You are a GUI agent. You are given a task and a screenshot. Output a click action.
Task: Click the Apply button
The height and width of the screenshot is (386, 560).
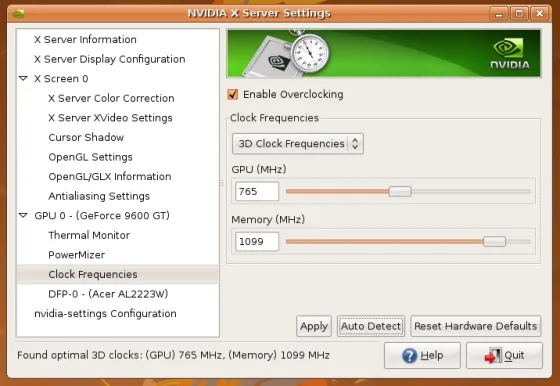point(314,326)
